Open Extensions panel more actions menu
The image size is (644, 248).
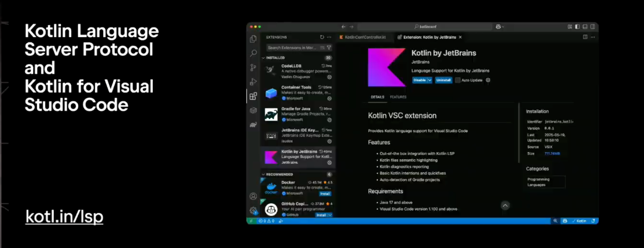pyautogui.click(x=329, y=37)
